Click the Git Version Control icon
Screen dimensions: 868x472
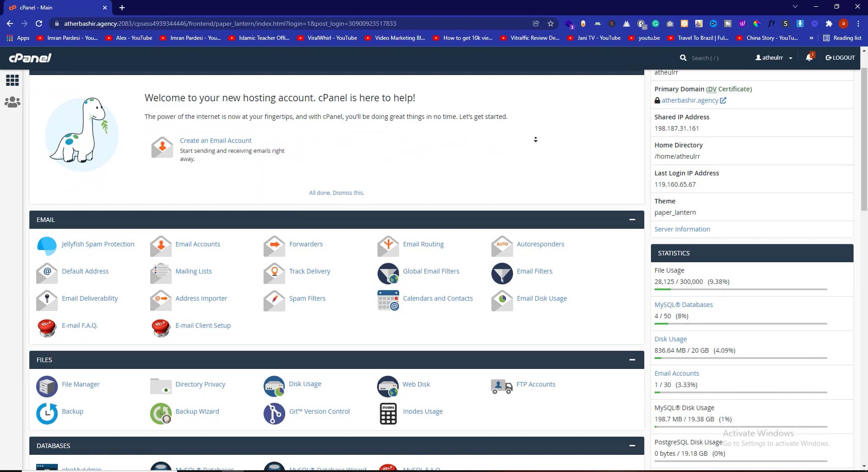click(274, 413)
